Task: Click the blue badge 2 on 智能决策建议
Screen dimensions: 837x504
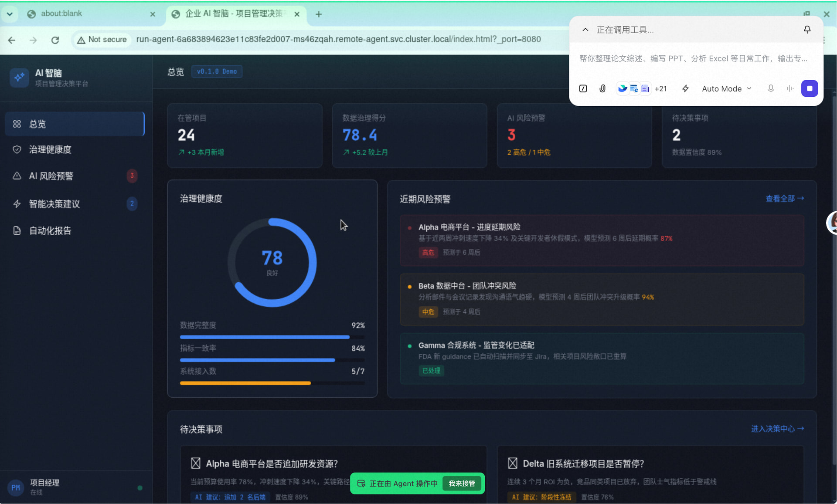Action: (x=132, y=203)
